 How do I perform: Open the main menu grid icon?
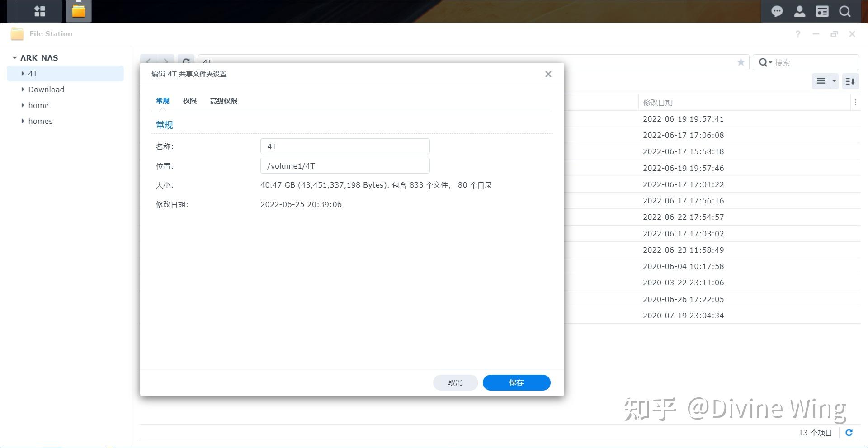[x=40, y=11]
